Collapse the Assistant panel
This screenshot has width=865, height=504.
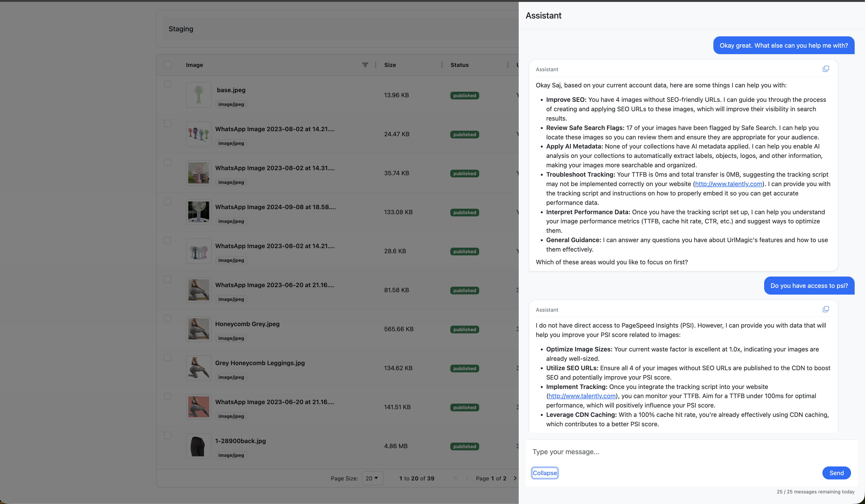pos(545,473)
